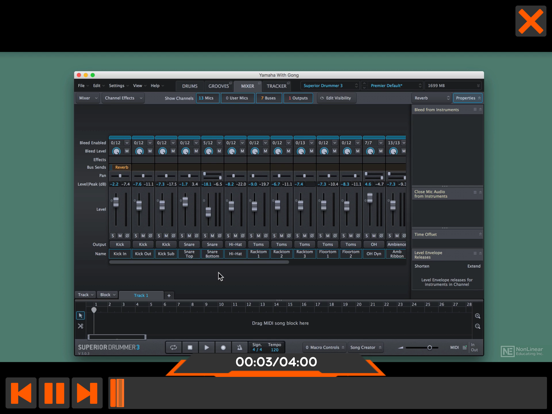
Task: Open Bleed Enabled dropdown for Kick In
Action: (127, 143)
